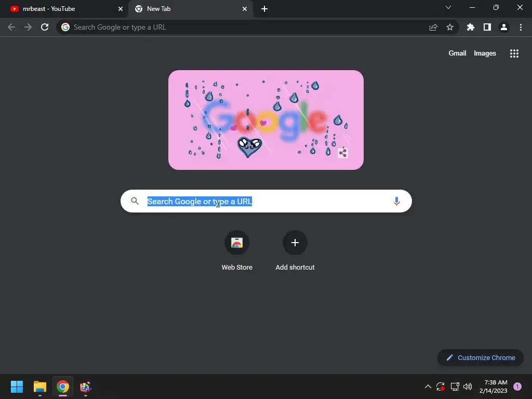Switch to the mrbeast - YouTube tab
The image size is (532, 399).
click(x=64, y=9)
